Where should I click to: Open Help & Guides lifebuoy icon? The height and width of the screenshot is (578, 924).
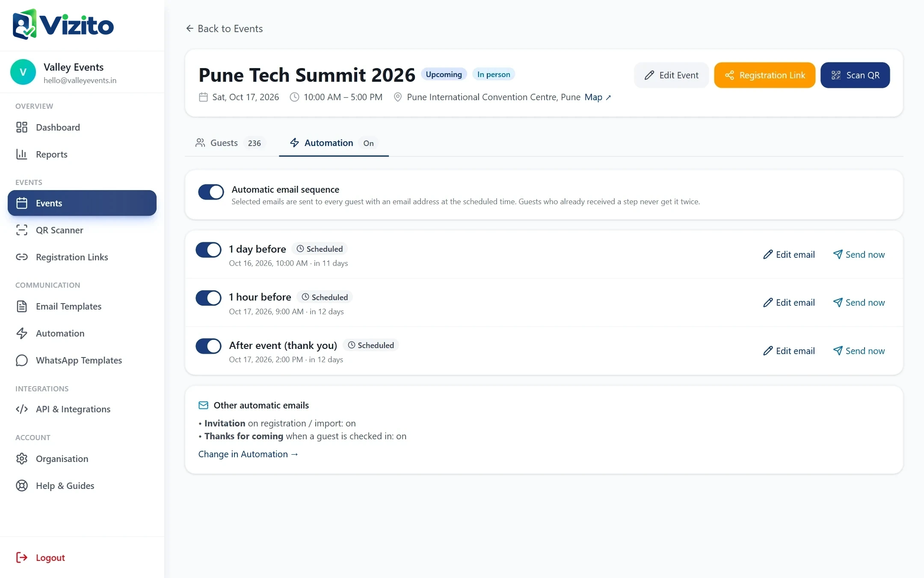(x=22, y=486)
